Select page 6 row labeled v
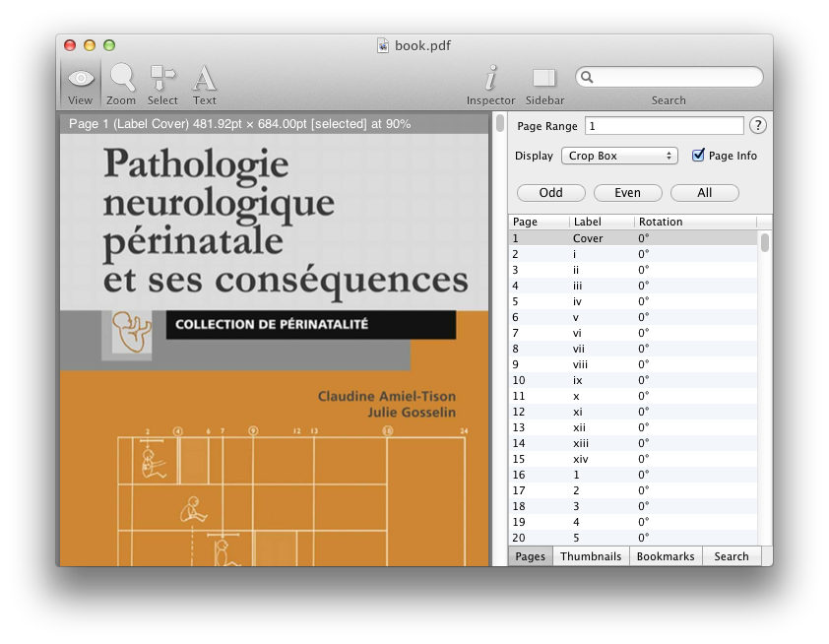The height and width of the screenshot is (644, 829). 633,317
